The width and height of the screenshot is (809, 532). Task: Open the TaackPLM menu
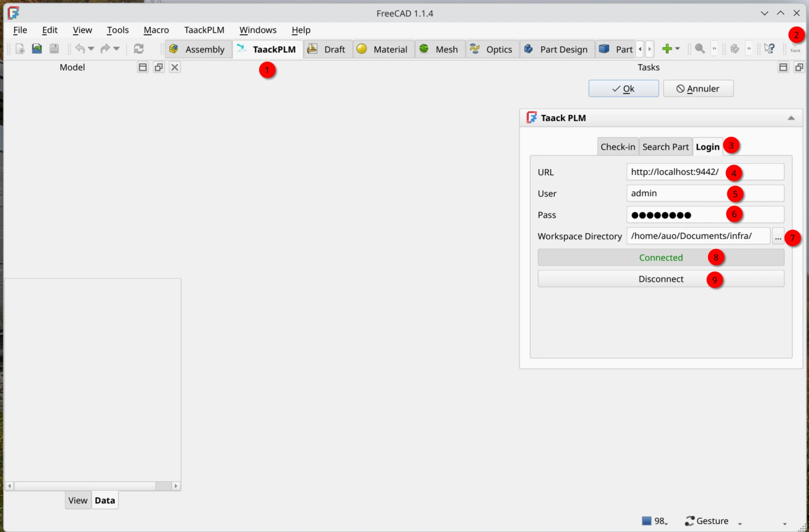coord(204,30)
